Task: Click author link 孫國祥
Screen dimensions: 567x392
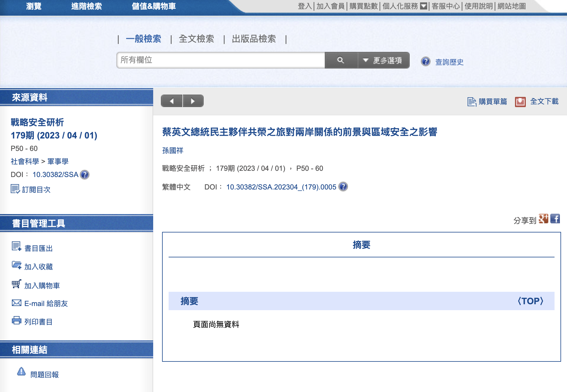Action: (172, 151)
